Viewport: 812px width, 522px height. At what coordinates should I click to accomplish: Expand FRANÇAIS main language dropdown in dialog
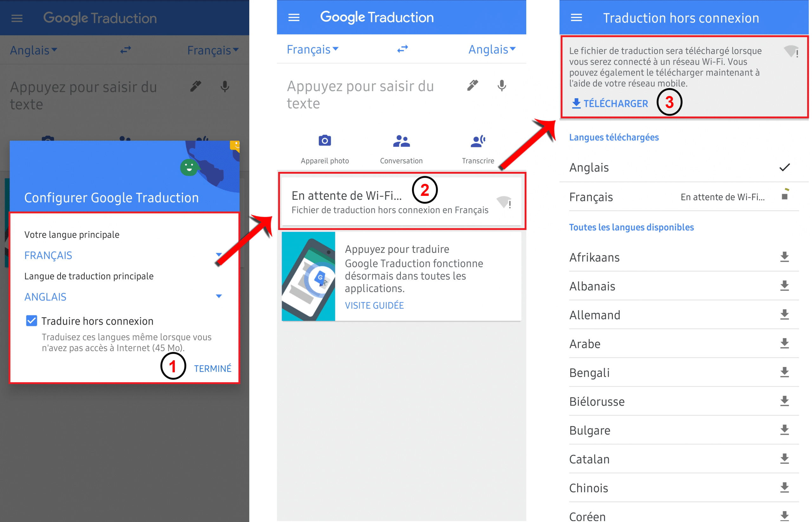pos(123,255)
